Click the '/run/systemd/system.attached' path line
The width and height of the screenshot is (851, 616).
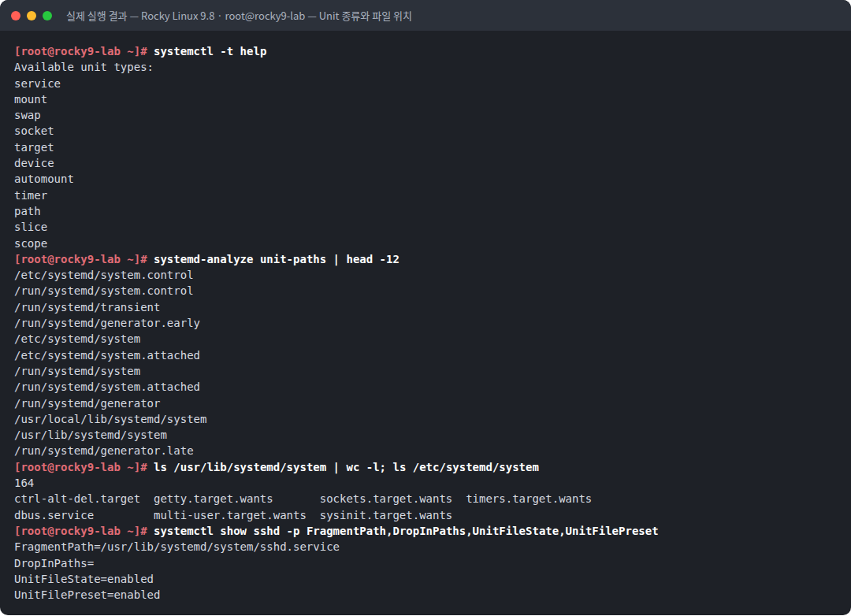[x=107, y=387]
